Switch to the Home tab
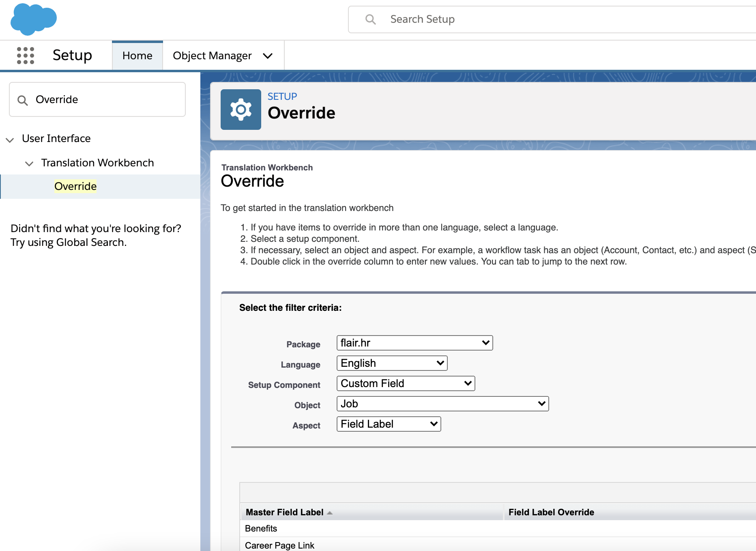Viewport: 756px width, 551px height. tap(137, 56)
